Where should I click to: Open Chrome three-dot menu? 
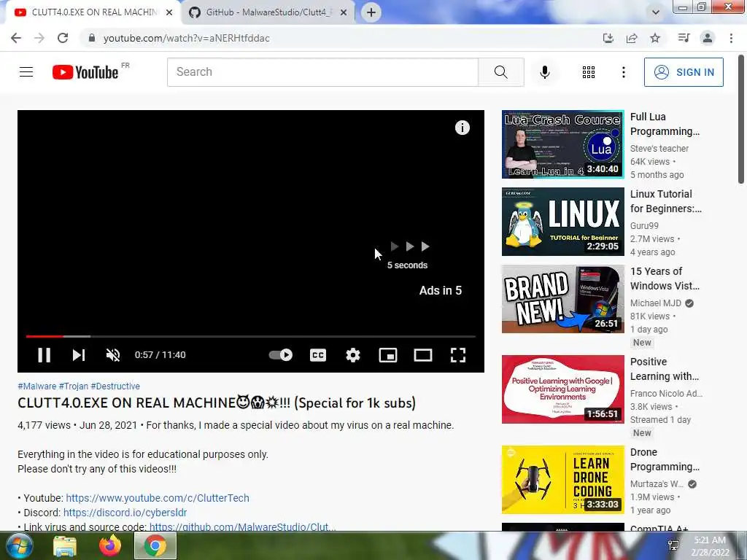[x=731, y=38]
